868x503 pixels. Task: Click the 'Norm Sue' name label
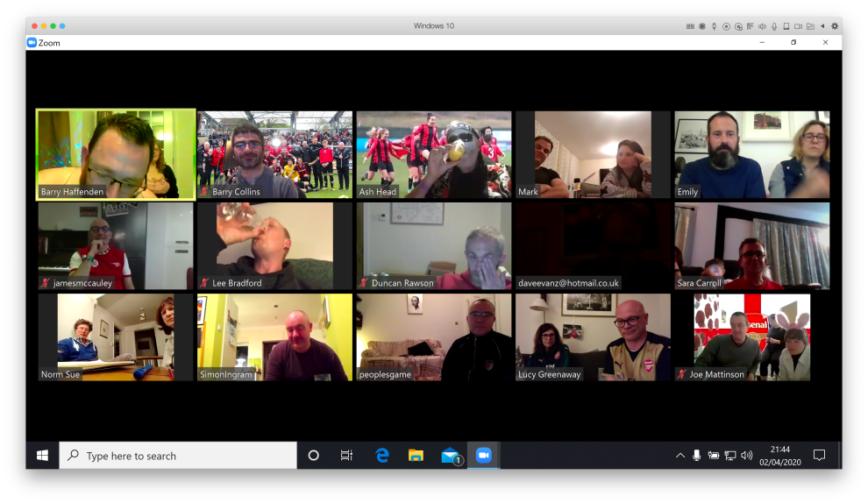click(x=60, y=374)
